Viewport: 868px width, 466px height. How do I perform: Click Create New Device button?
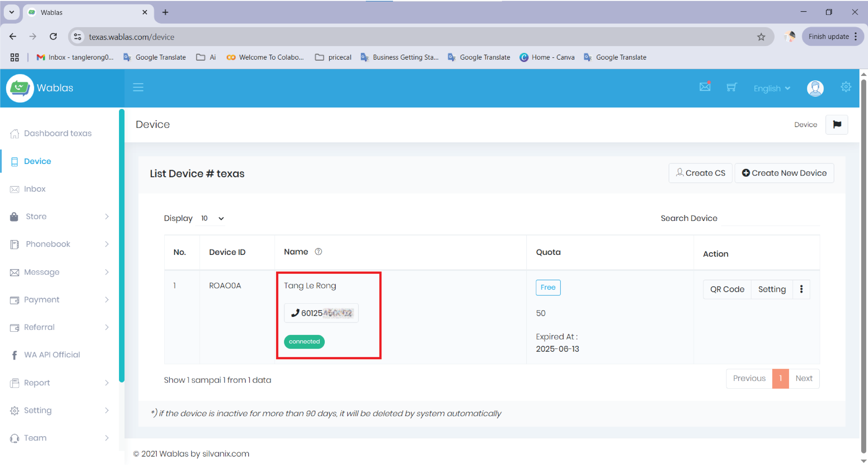[784, 173]
